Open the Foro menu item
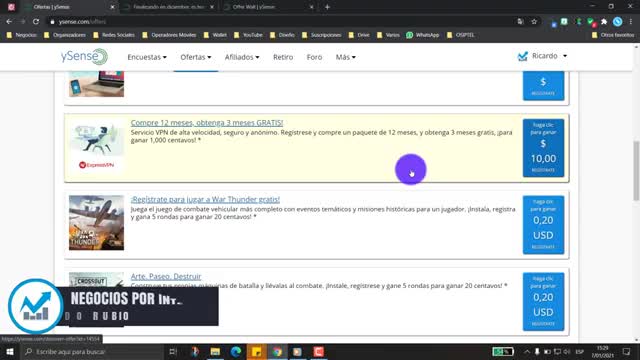The width and height of the screenshot is (640, 360). pyautogui.click(x=314, y=57)
